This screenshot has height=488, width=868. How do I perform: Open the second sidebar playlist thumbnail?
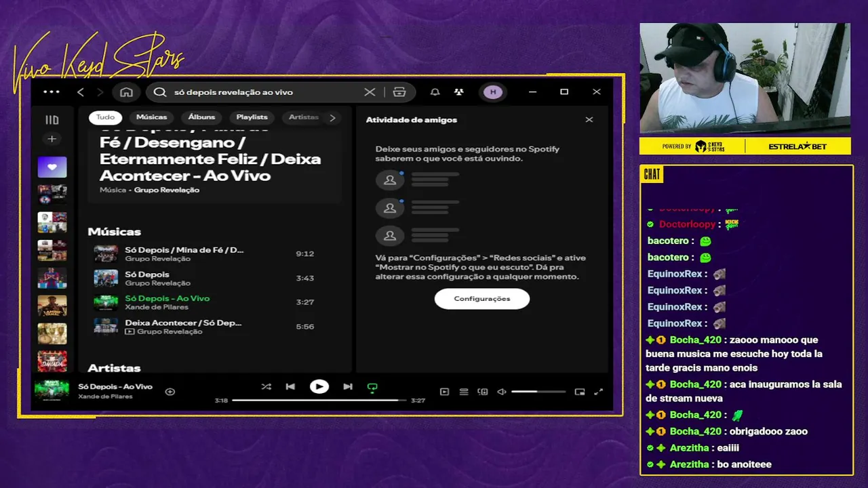(x=52, y=222)
